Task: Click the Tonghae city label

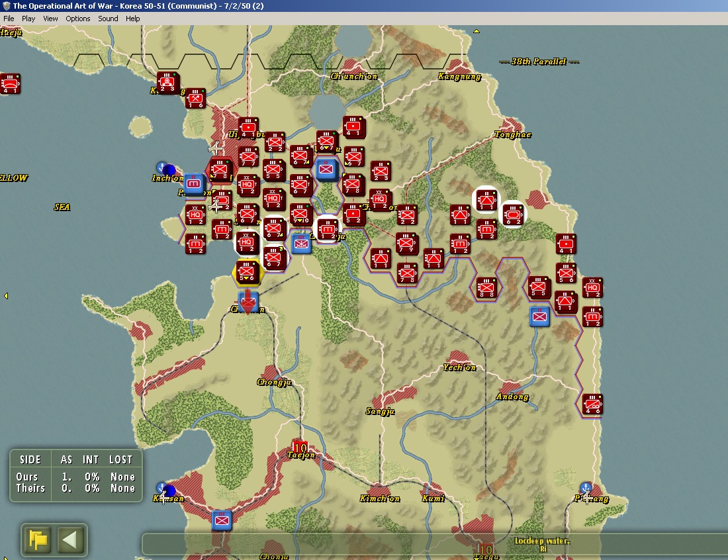Action: tap(513, 134)
